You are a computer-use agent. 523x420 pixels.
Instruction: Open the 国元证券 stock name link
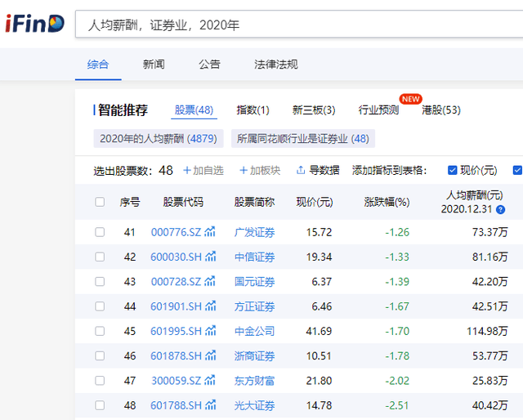pos(254,281)
